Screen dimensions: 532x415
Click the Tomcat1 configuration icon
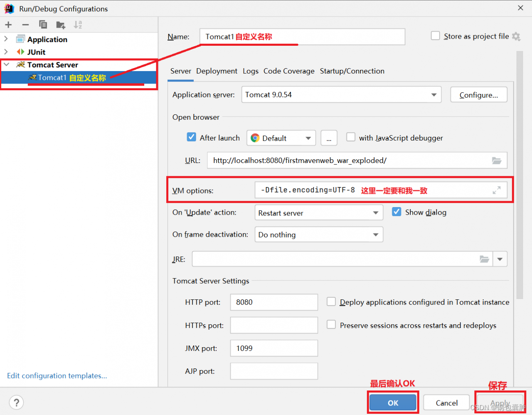click(x=32, y=77)
